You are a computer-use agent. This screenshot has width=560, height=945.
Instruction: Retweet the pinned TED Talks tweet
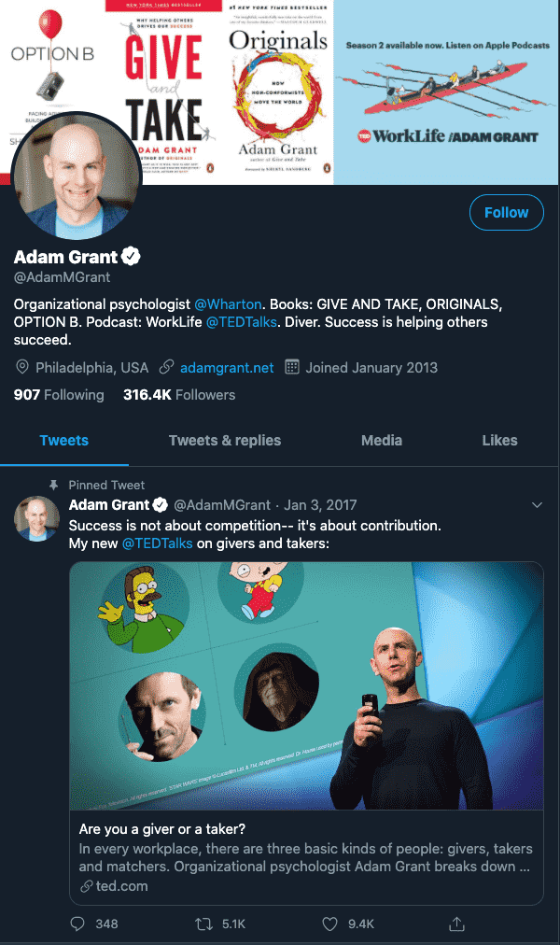203,924
